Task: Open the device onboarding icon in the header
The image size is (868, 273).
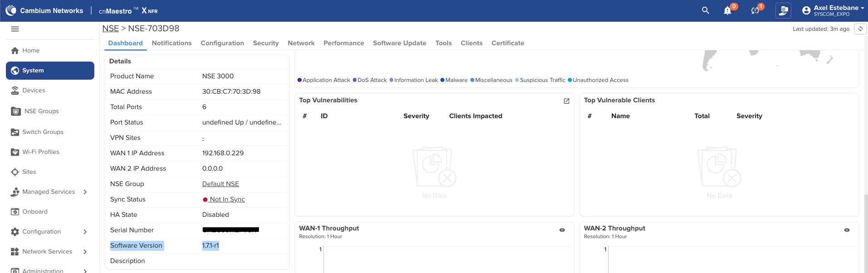Action: (783, 10)
